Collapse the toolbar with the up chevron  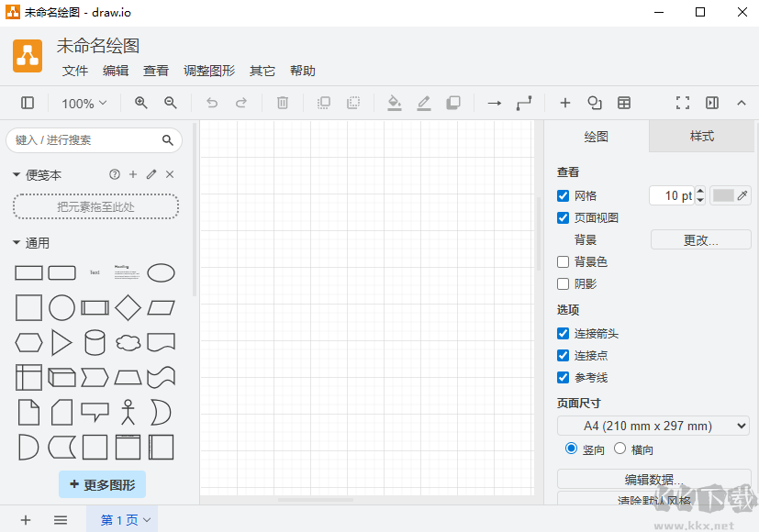[x=742, y=103]
